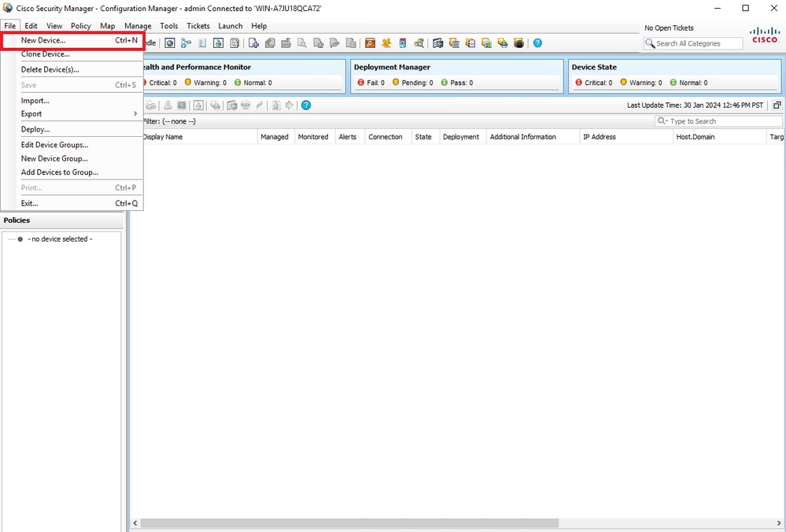Click the yellow icon with warning triangle
Viewport: 786px width, 532px height.
(x=502, y=43)
